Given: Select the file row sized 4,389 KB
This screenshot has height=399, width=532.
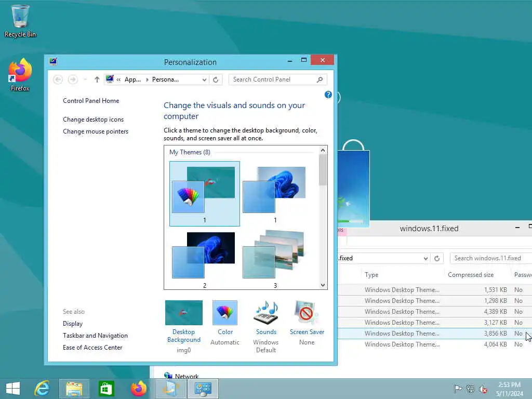Looking at the screenshot, I should pyautogui.click(x=435, y=312).
